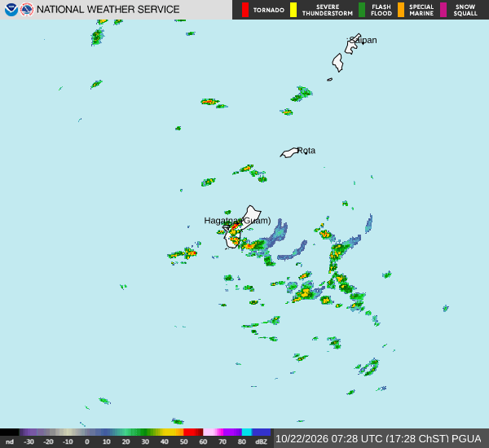Click the NOAA logo icon

point(11,10)
